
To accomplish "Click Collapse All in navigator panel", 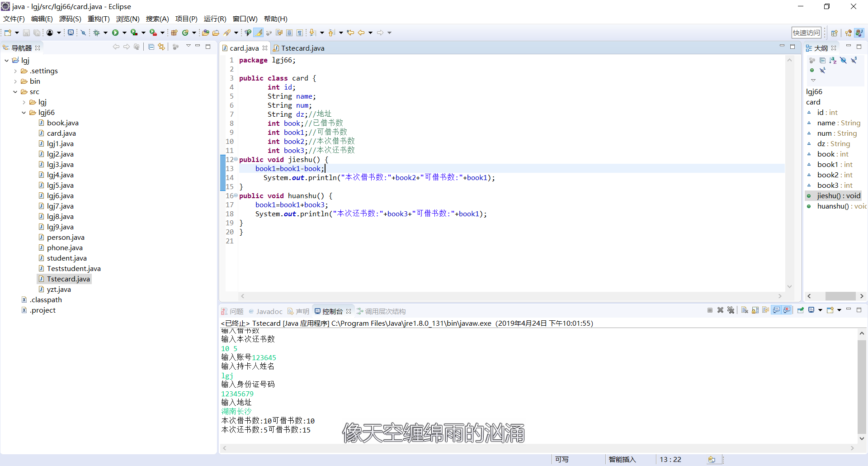I will tap(151, 47).
